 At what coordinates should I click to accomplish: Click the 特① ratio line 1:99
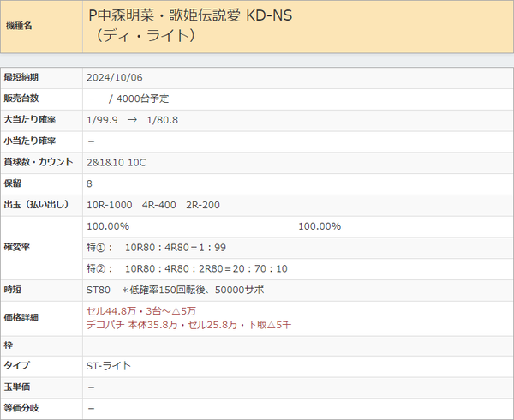coord(156,248)
